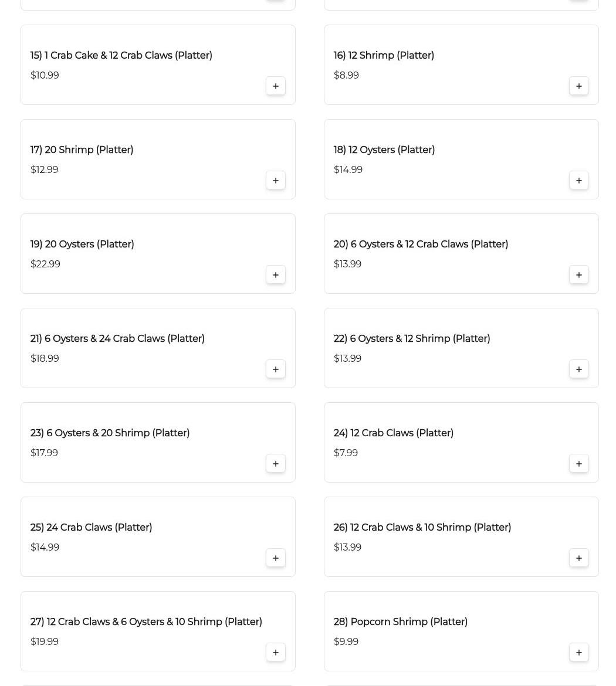Add 1 Crab Cake & 12 Crab Claws platter
The height and width of the screenshot is (686, 616).
click(x=275, y=86)
